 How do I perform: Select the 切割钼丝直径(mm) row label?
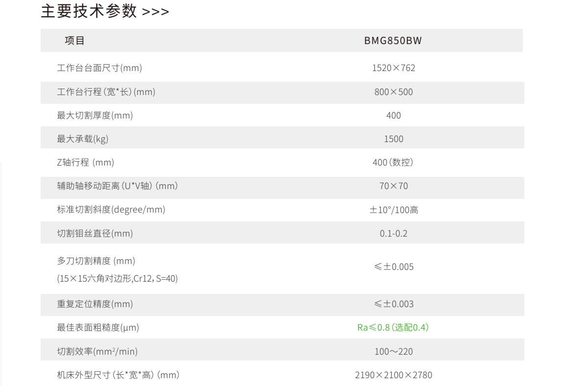pyautogui.click(x=95, y=234)
